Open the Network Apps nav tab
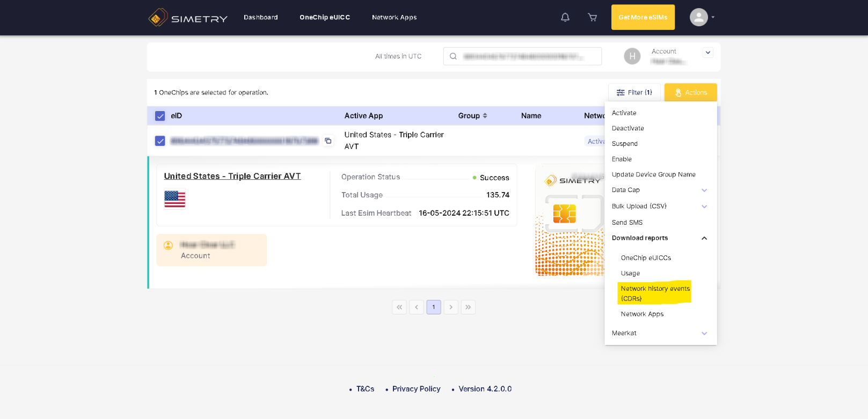The image size is (868, 419). (x=395, y=17)
